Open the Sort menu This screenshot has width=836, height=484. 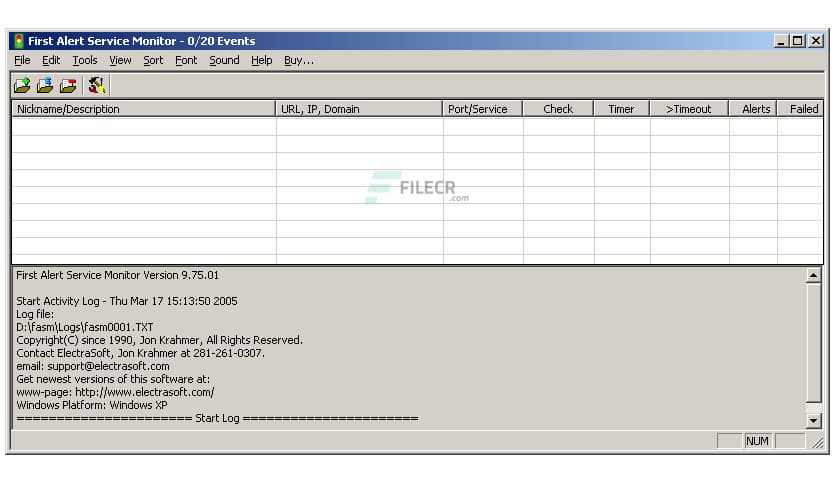pyautogui.click(x=153, y=60)
